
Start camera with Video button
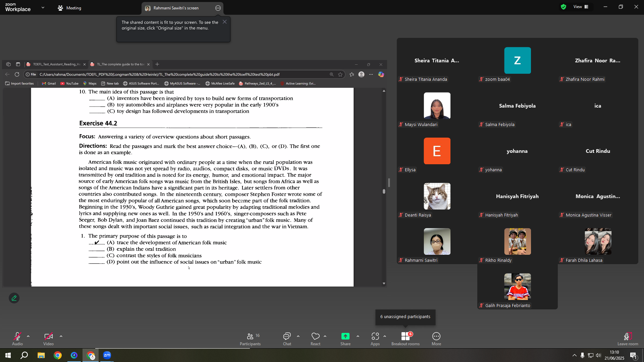click(x=48, y=339)
